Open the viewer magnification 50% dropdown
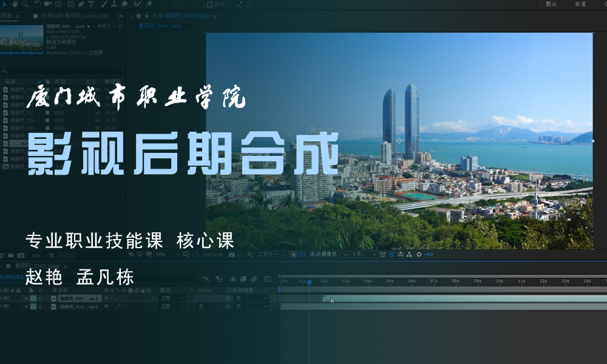The image size is (607, 364). pyautogui.click(x=168, y=254)
